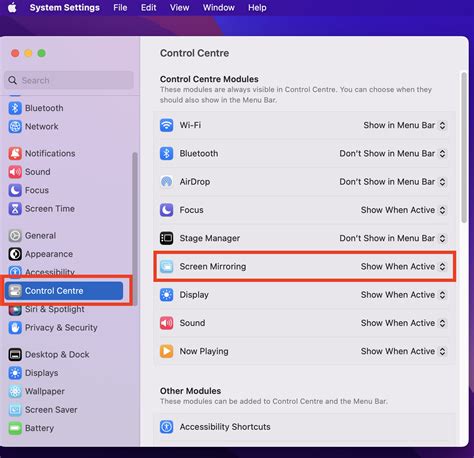This screenshot has height=458, width=474.
Task: Click the AirDrop module icon
Action: tap(166, 182)
